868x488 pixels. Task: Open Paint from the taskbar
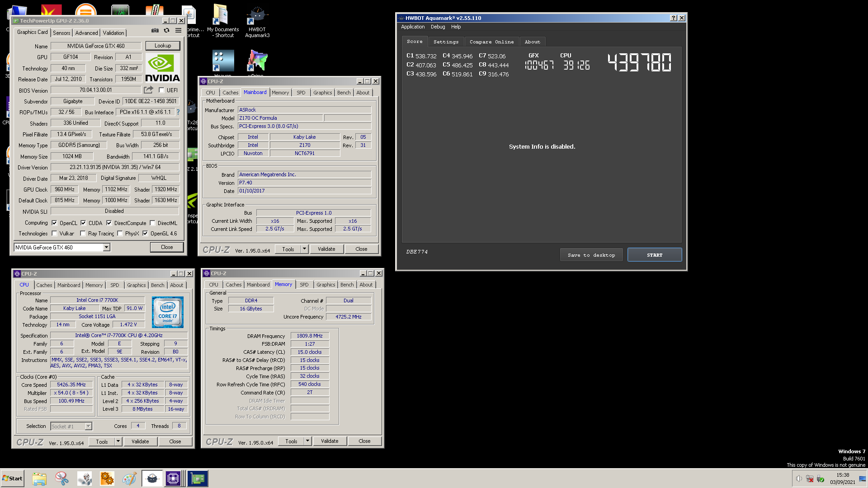pyautogui.click(x=129, y=479)
